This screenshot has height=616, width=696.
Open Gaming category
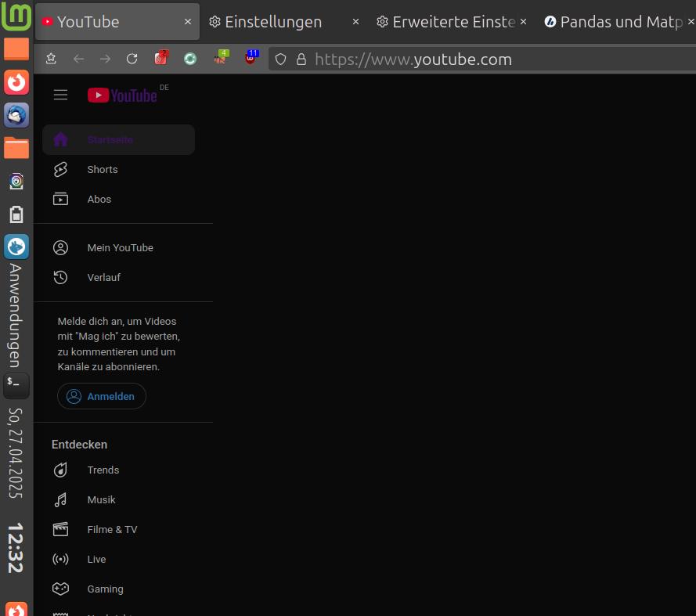pos(118,589)
